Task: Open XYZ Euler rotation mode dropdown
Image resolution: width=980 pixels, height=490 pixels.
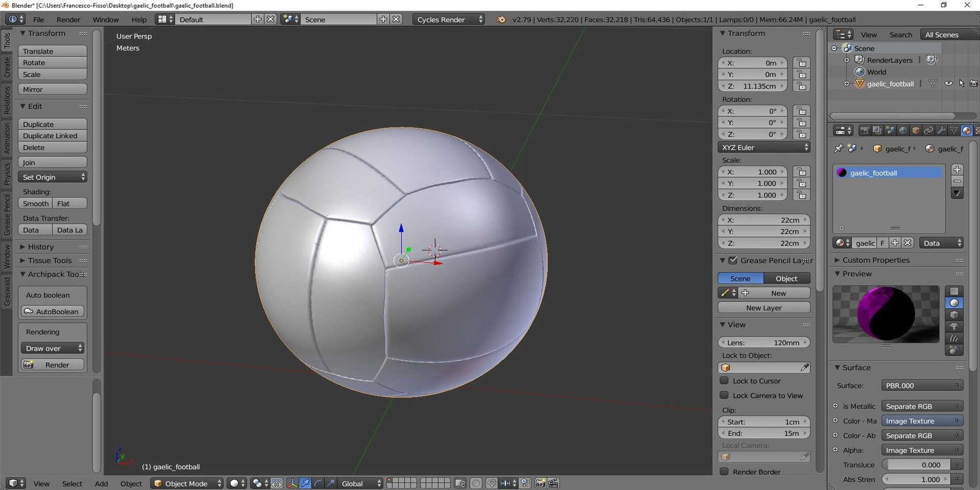Action: 764,148
